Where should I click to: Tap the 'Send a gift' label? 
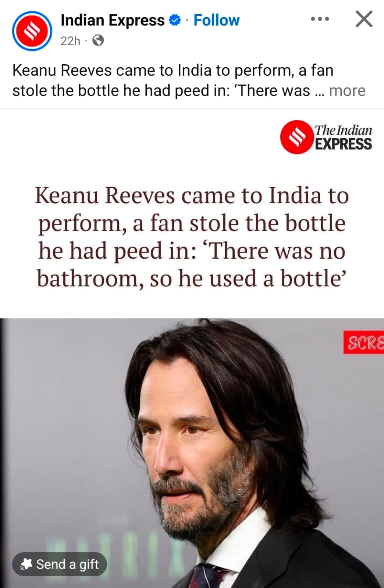[x=67, y=564]
